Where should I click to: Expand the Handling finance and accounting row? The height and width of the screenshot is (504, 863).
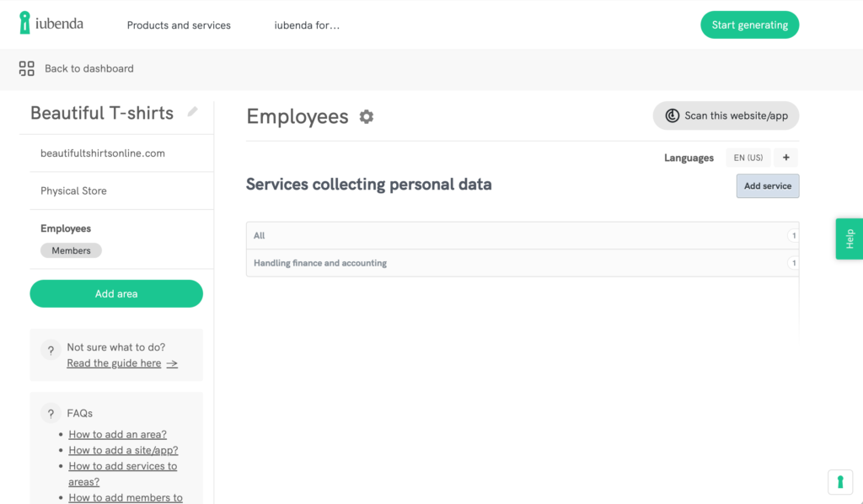(x=523, y=263)
